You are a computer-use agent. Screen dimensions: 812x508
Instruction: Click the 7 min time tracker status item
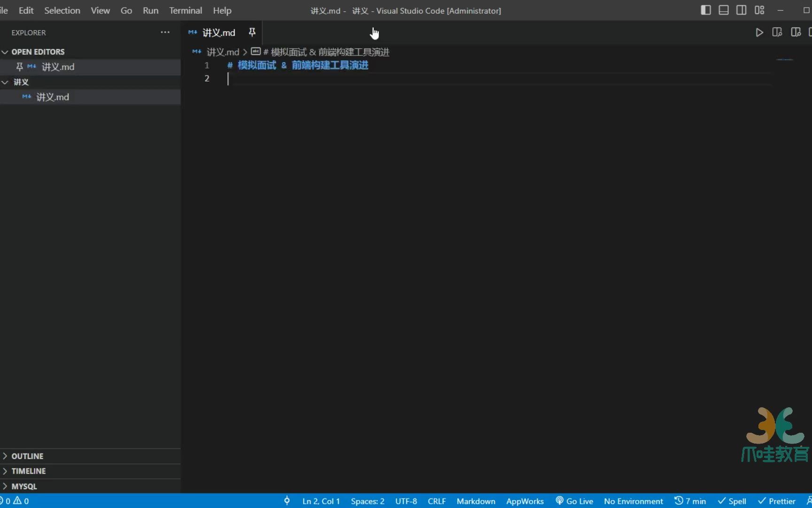[690, 501]
